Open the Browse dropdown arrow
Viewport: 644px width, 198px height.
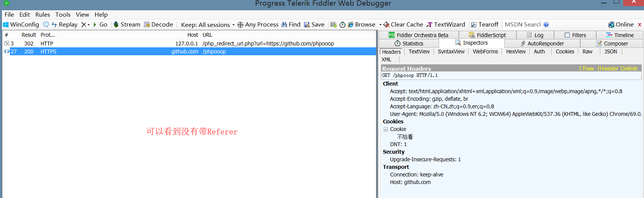click(380, 25)
